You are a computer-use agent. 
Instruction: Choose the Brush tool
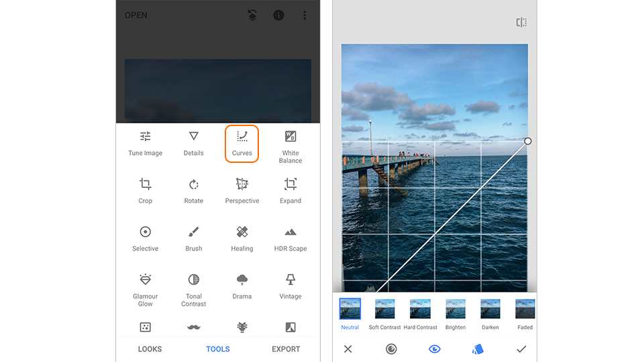[x=193, y=239]
